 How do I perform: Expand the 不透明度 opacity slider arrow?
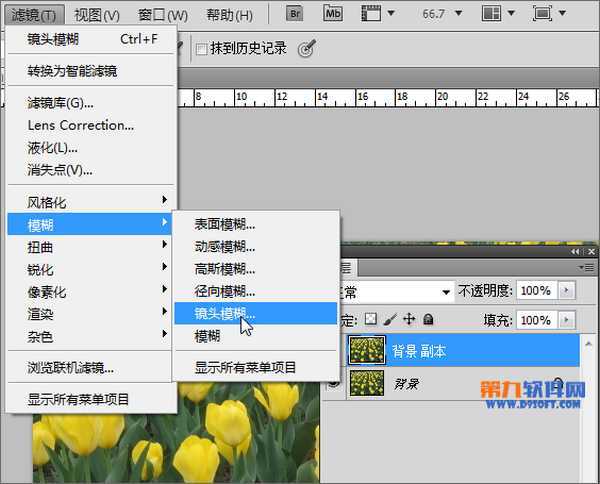tap(567, 291)
